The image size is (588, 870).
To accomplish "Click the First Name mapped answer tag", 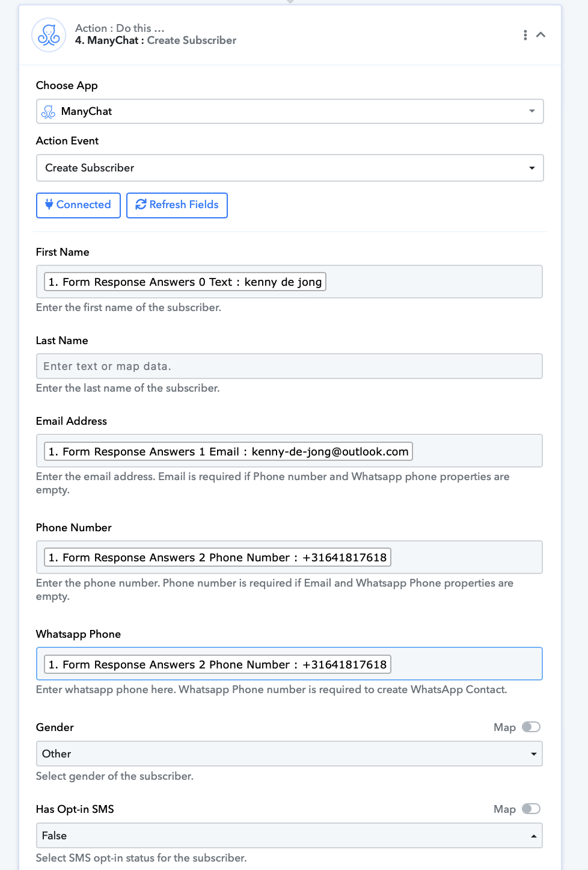I will (185, 282).
